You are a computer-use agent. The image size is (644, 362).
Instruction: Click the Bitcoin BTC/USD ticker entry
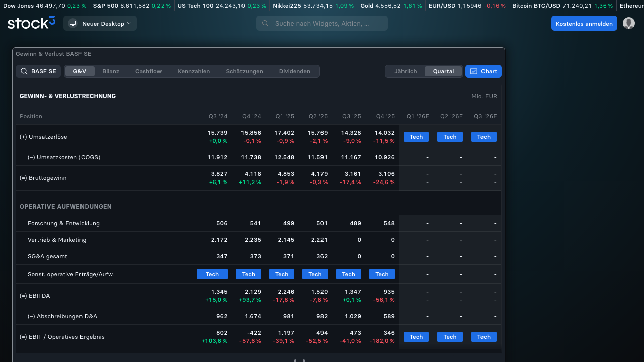pyautogui.click(x=562, y=6)
